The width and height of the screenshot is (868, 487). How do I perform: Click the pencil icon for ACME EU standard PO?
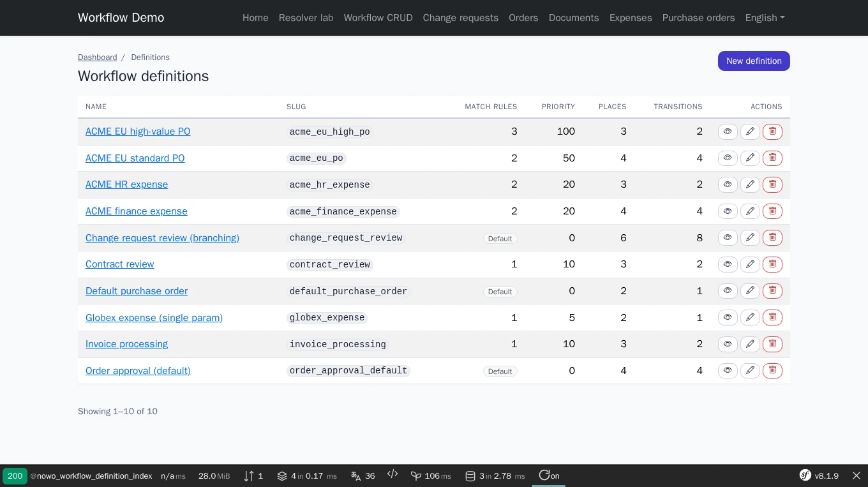tap(750, 158)
